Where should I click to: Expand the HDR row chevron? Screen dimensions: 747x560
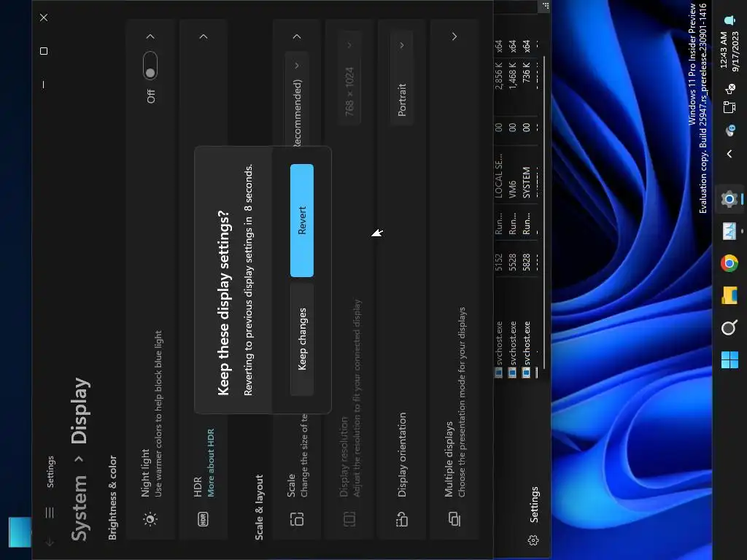(204, 36)
